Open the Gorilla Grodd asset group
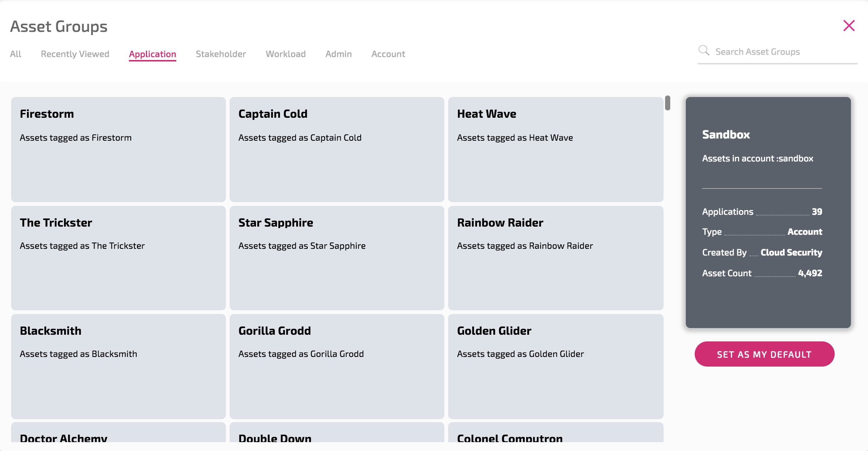 pos(337,366)
